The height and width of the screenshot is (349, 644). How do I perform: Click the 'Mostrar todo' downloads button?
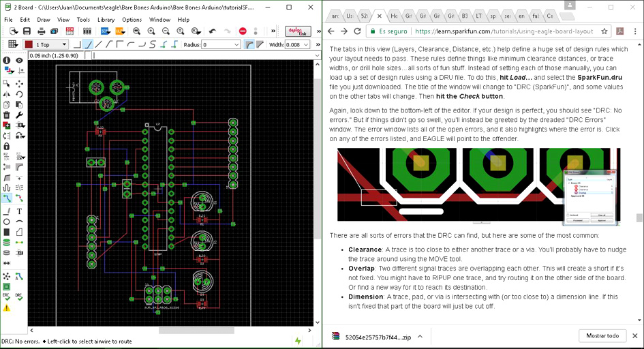(x=602, y=336)
